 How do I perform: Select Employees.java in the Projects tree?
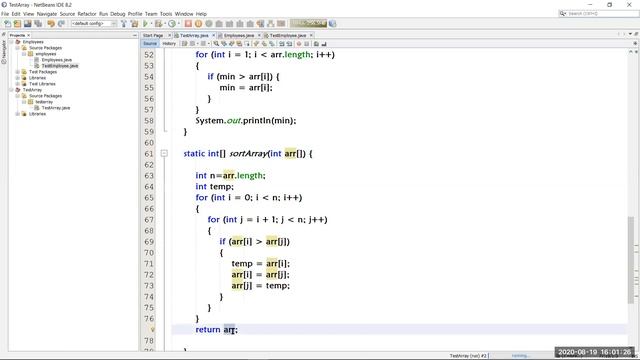point(56,60)
